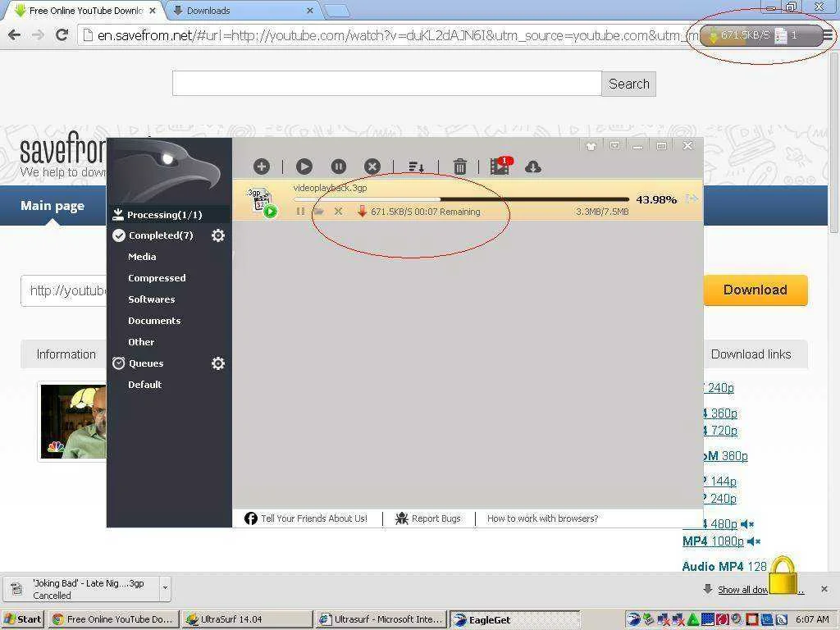Click the video thumbnail under Information
The width and height of the screenshot is (840, 630).
[x=73, y=421]
